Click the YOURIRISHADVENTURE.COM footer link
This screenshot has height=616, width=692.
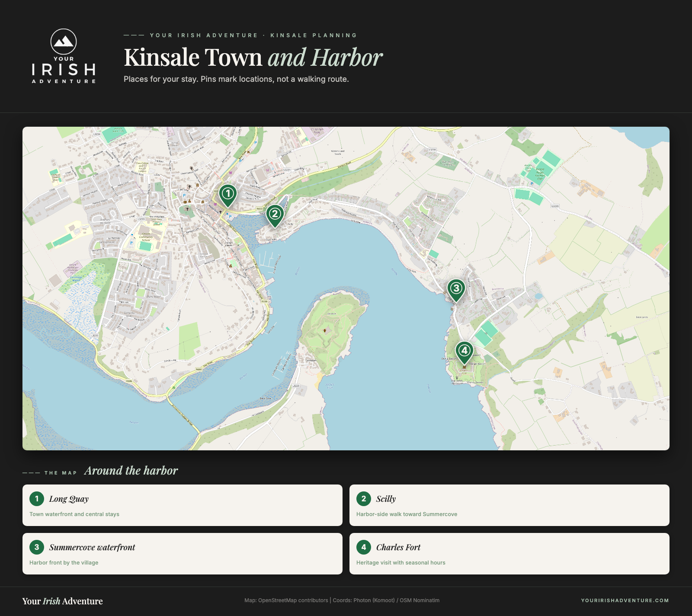(625, 600)
